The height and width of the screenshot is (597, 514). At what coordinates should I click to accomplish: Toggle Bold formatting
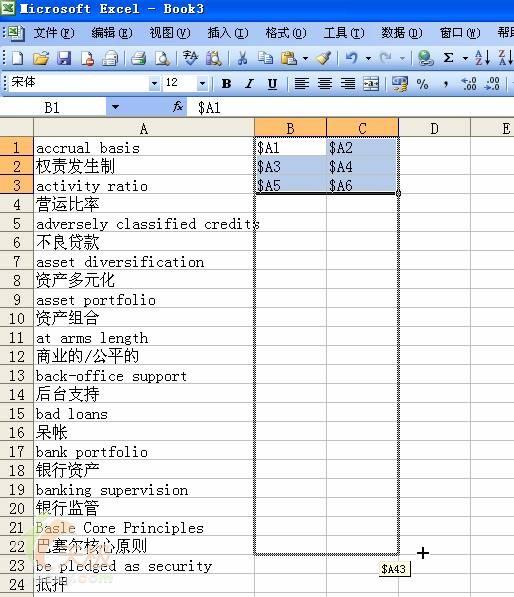point(226,83)
